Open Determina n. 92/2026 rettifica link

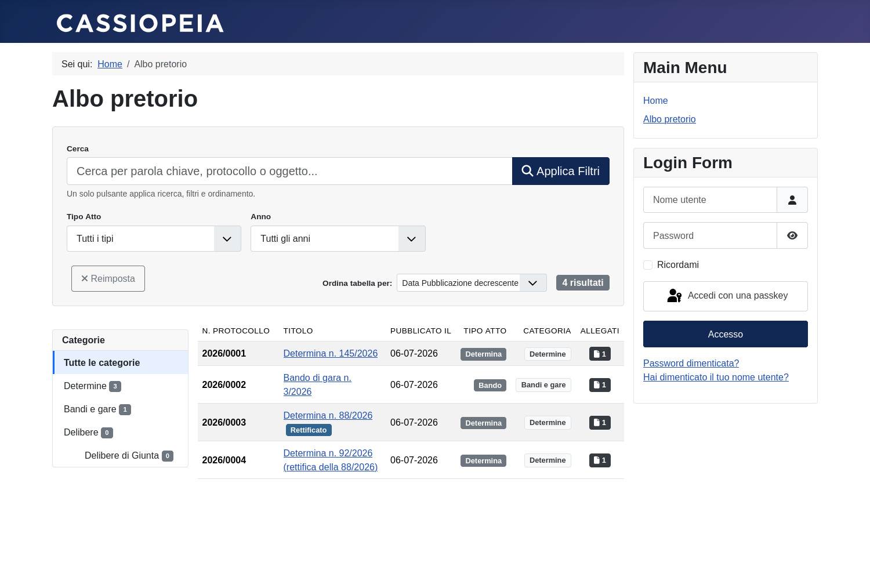pyautogui.click(x=330, y=460)
